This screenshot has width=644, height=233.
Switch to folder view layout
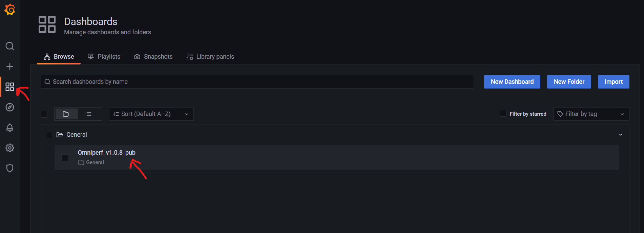coord(66,114)
